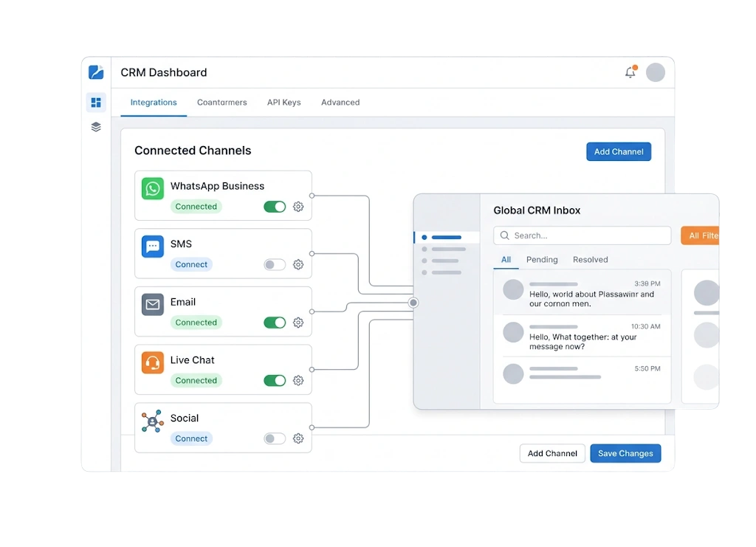This screenshot has height=547, width=756.
Task: Turn off the Email channel toggle
Action: [275, 323]
